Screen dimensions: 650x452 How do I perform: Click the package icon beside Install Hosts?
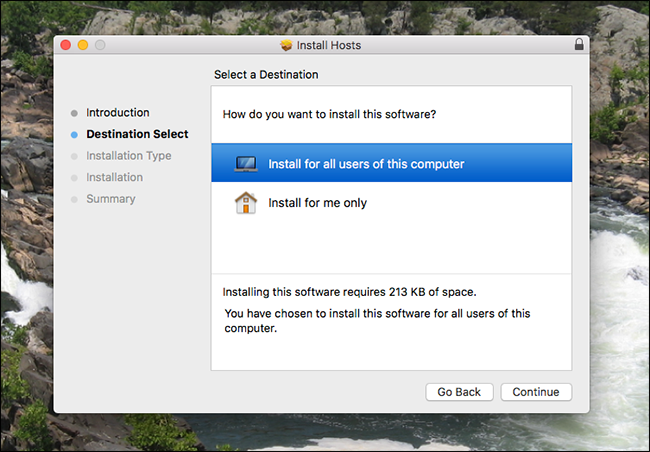click(286, 45)
